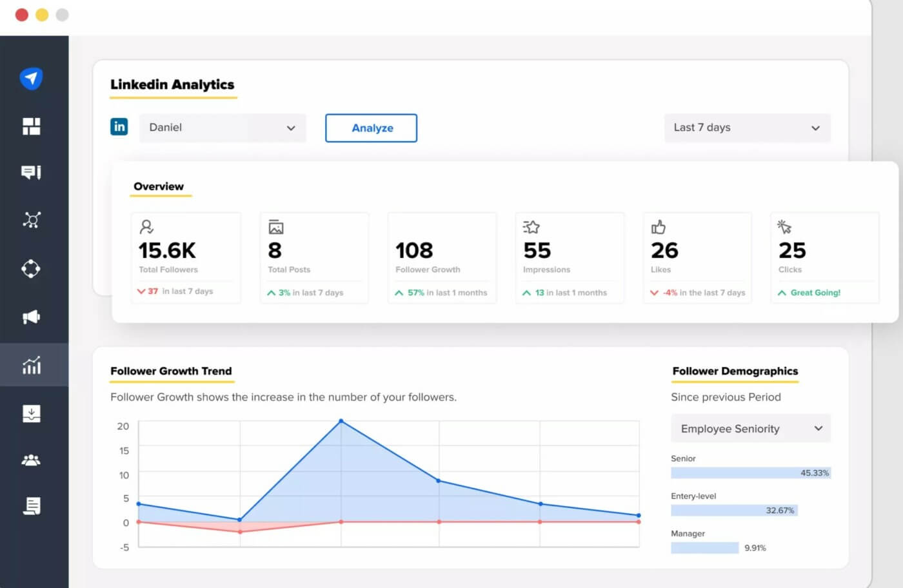Screen dimensions: 903x588
Task: Click the Analyze button
Action: [371, 128]
